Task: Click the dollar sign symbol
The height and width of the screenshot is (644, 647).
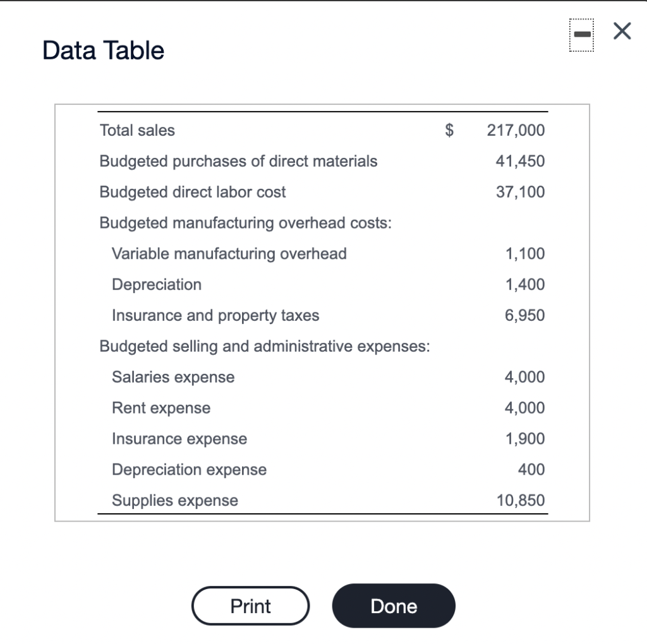Action: pos(448,130)
